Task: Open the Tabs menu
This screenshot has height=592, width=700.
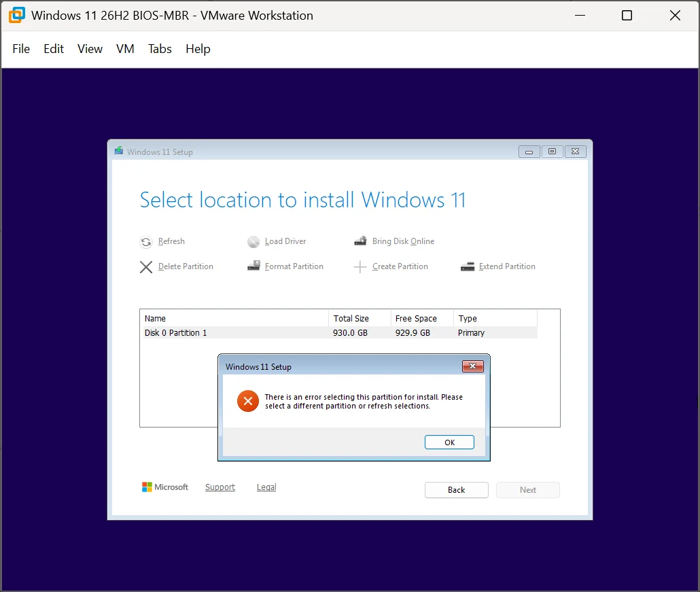Action: [x=160, y=49]
